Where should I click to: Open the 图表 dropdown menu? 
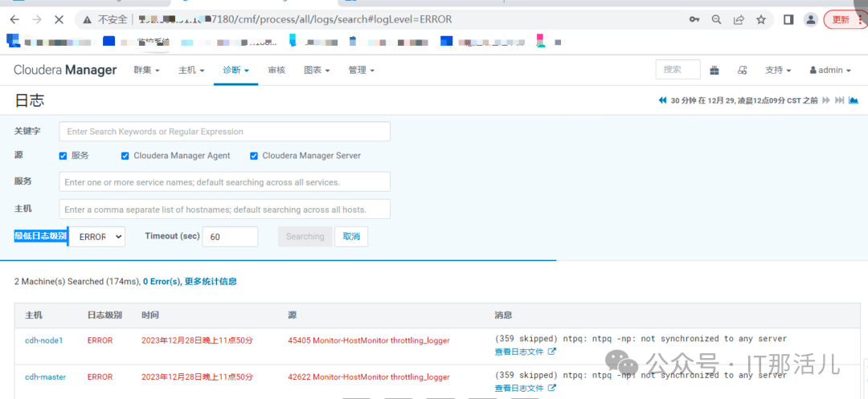[317, 70]
